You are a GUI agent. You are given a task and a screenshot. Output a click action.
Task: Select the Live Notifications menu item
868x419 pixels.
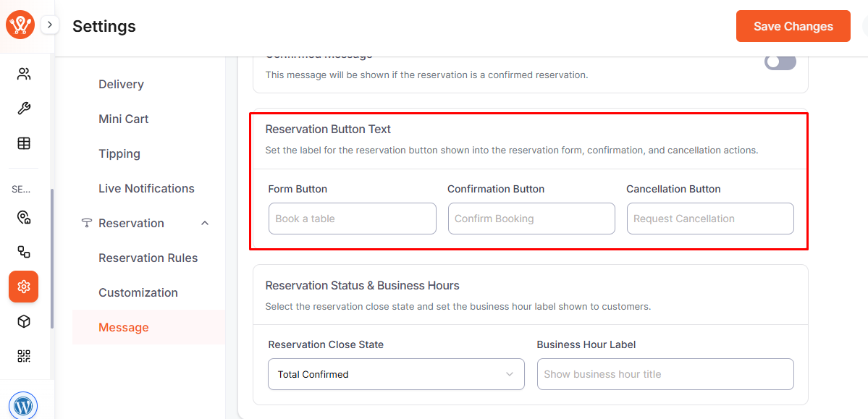[x=146, y=188]
